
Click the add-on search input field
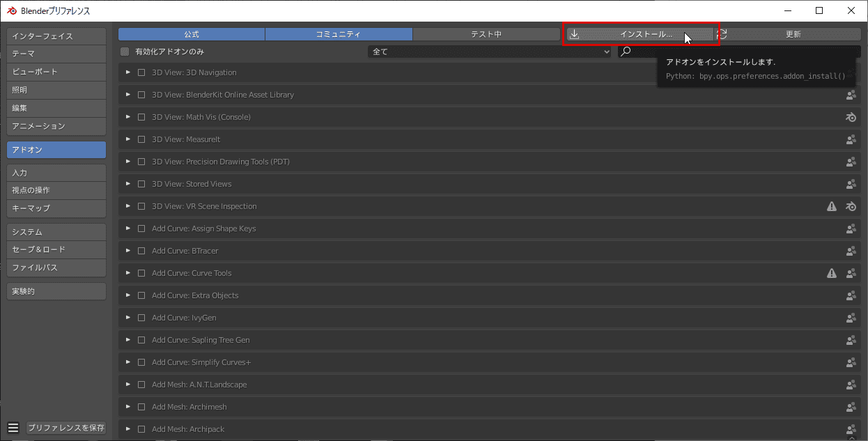pyautogui.click(x=739, y=52)
